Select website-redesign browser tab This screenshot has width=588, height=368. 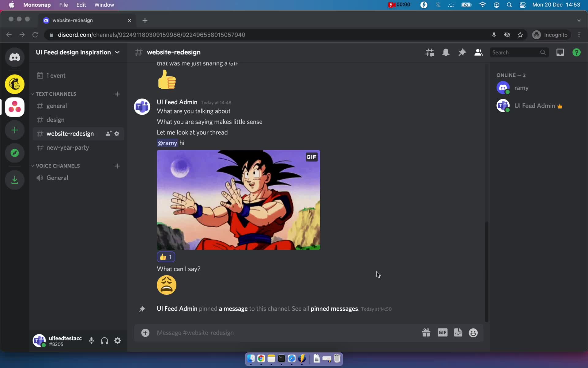(x=87, y=20)
